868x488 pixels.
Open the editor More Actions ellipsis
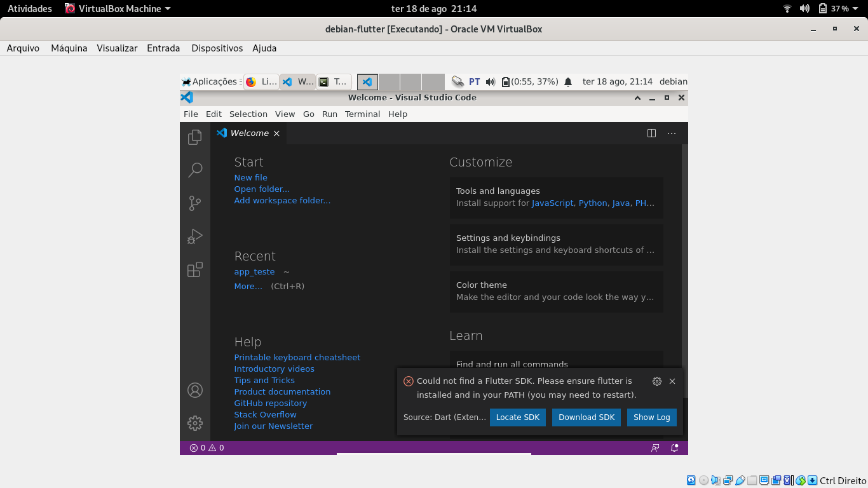tap(672, 133)
